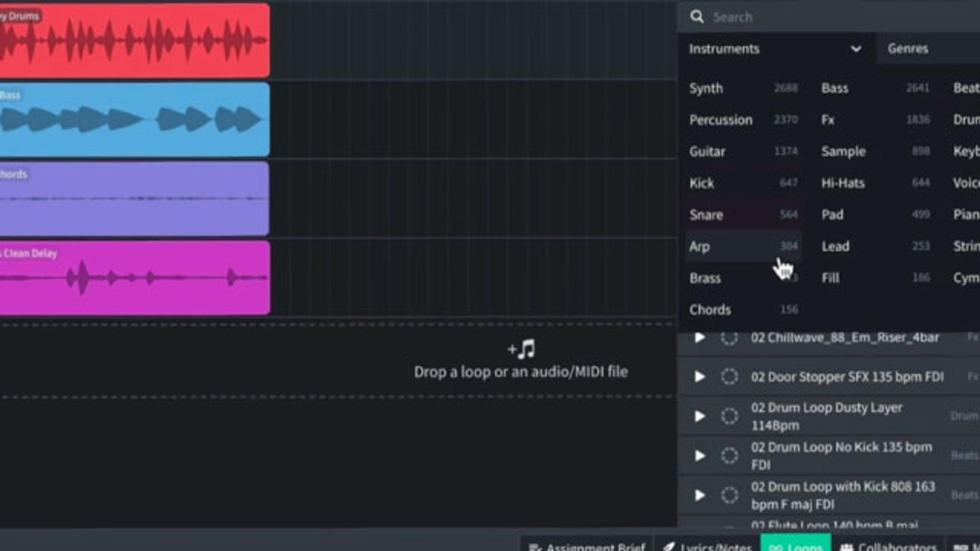Choose the Percussion category
Screen dimensions: 980x551
point(721,120)
